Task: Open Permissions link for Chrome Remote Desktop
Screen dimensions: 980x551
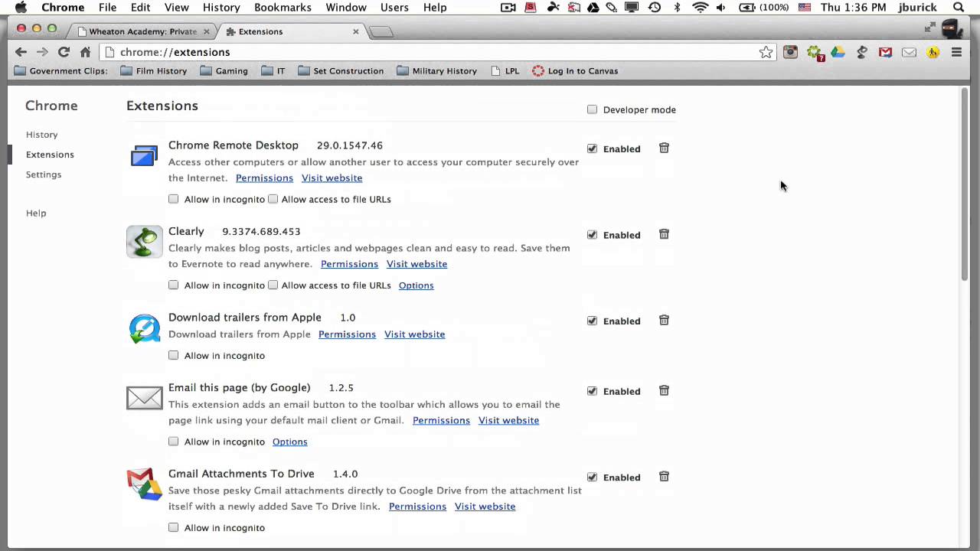Action: (264, 178)
